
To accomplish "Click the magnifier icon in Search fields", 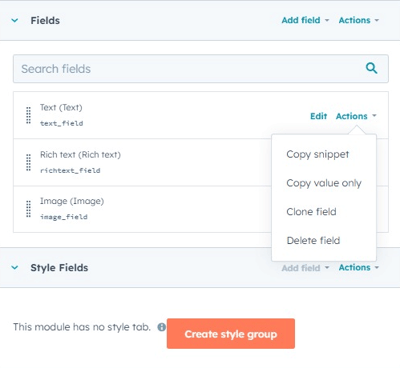I will [371, 68].
